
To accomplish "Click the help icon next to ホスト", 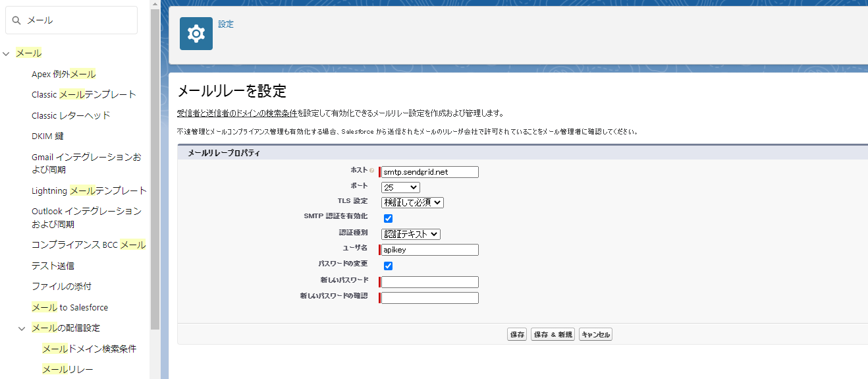I will pyautogui.click(x=372, y=171).
